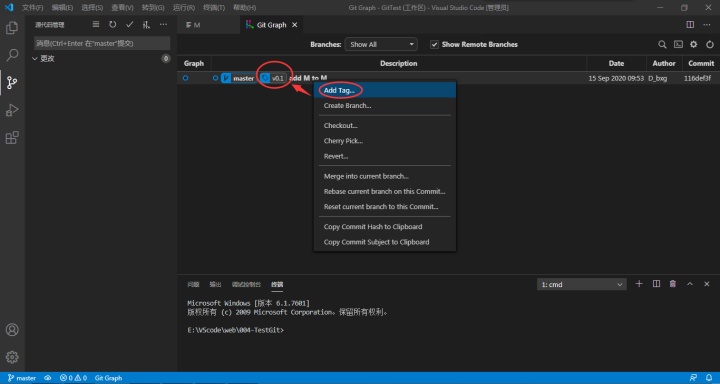720x384 pixels.
Task: Click the master branch label in graph
Action: coord(239,79)
